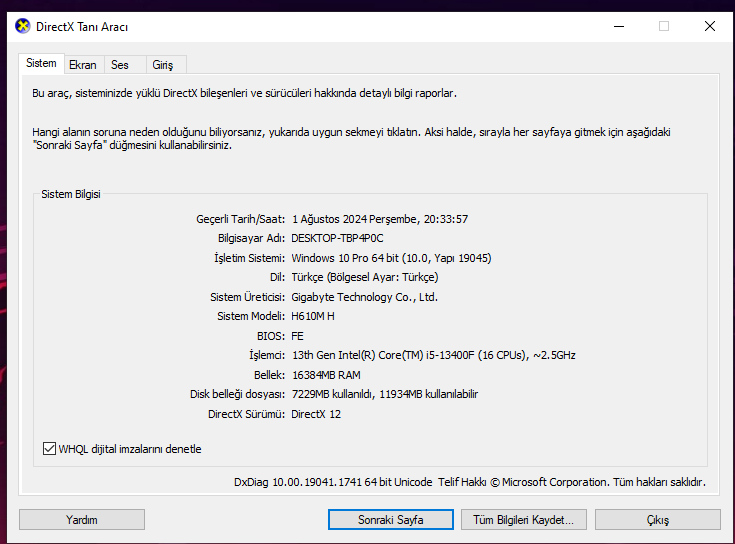Open the Ekran tab
This screenshot has width=735, height=544.
click(83, 65)
